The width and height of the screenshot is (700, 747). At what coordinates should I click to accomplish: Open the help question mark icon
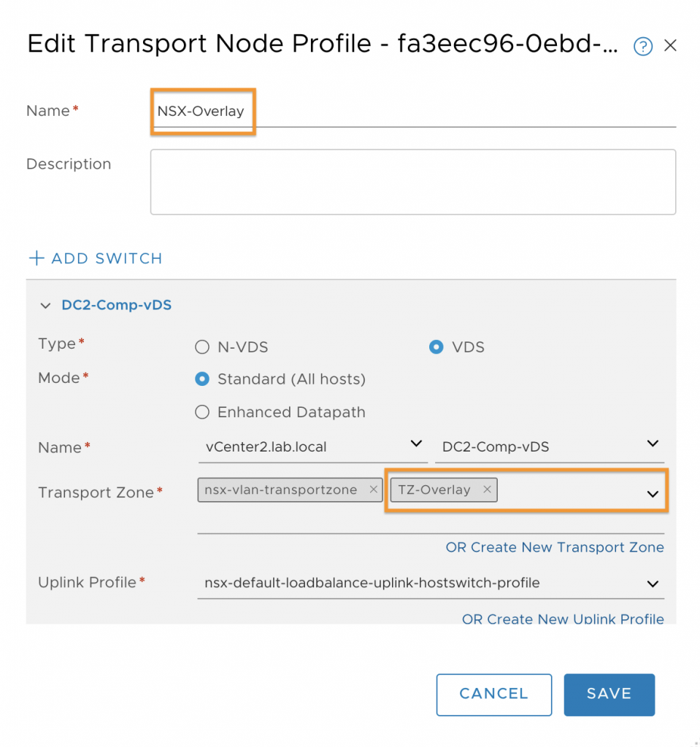click(643, 46)
